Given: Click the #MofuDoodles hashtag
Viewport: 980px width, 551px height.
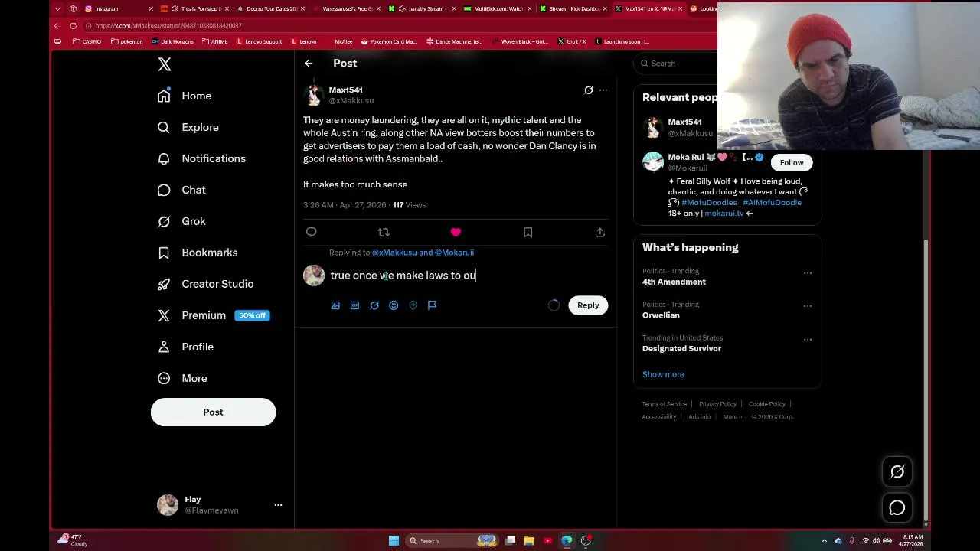Looking at the screenshot, I should pos(709,203).
